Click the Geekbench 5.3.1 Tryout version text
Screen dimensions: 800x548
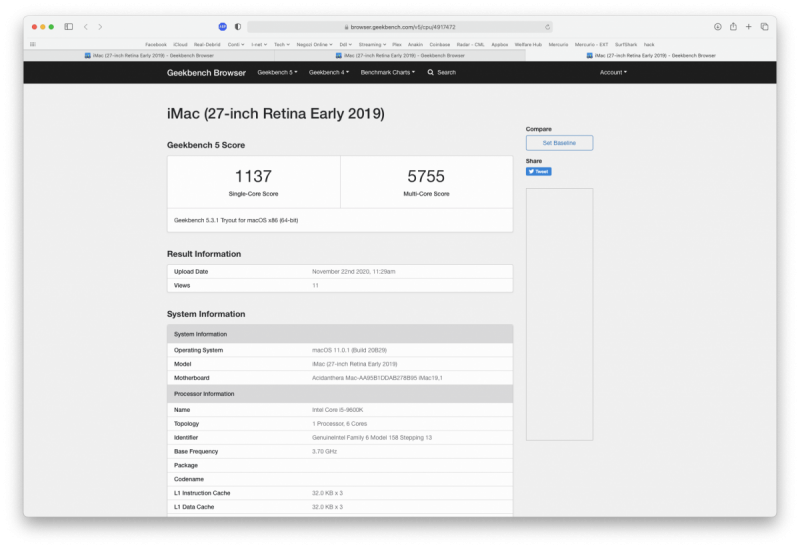(x=236, y=220)
